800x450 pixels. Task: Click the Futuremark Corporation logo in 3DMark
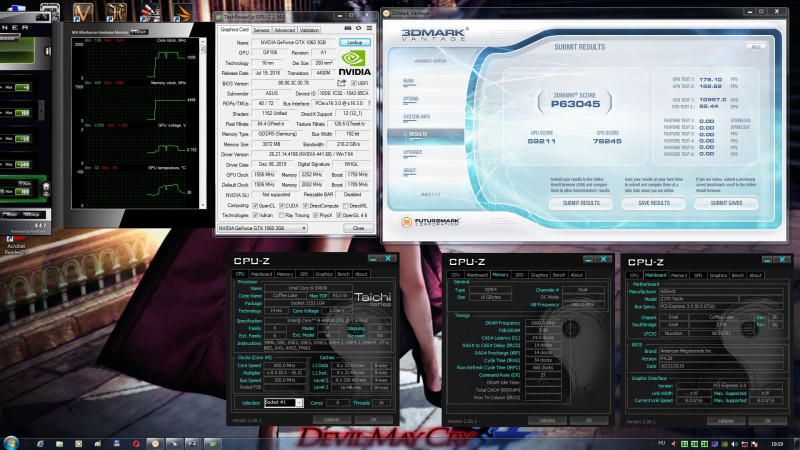[x=431, y=222]
